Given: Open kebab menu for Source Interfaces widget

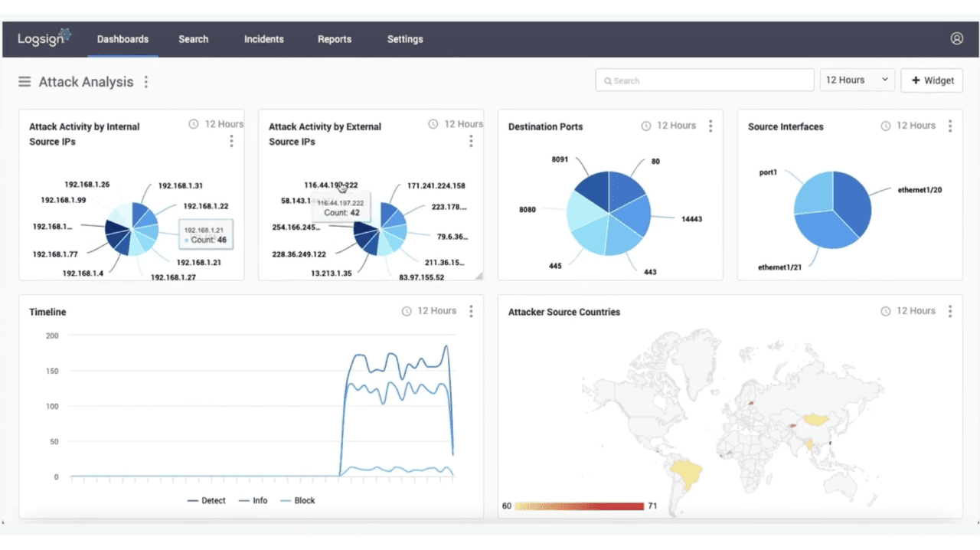Looking at the screenshot, I should 950,126.
